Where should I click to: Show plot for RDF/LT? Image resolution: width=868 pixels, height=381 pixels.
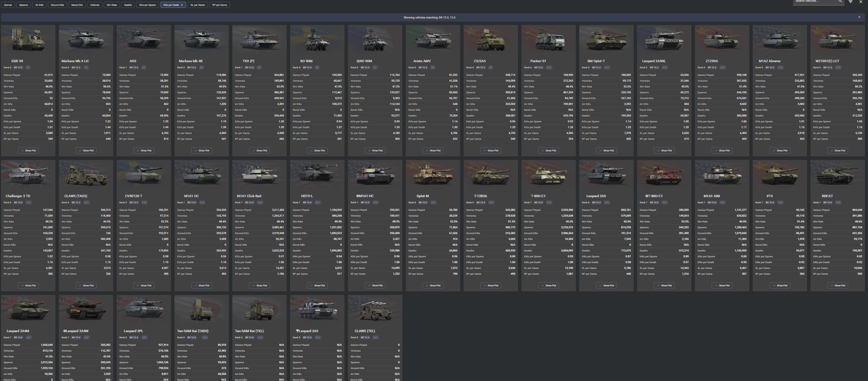837,285
